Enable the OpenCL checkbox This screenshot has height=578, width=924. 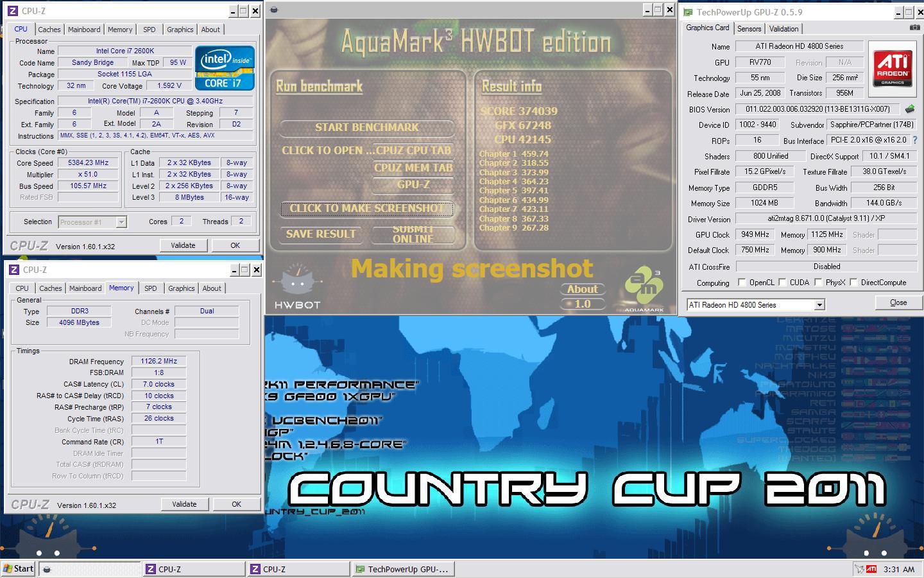coord(742,282)
